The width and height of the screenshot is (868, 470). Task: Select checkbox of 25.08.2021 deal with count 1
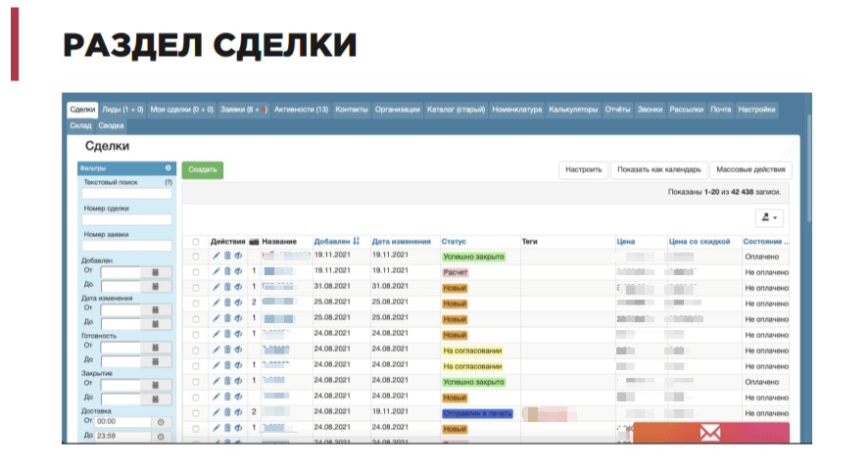(195, 319)
